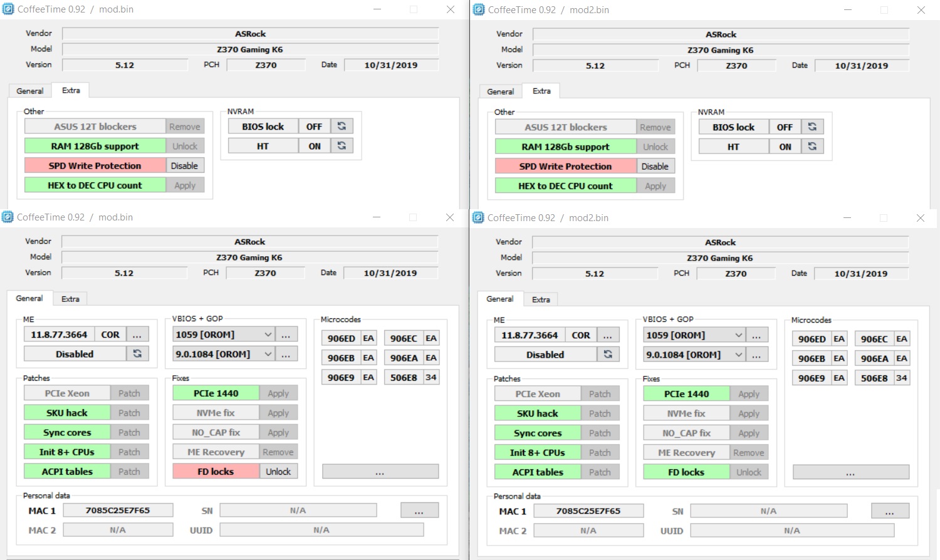Image resolution: width=940 pixels, height=560 pixels.
Task: Click HT refresh icon in mod2.bin window
Action: click(x=812, y=147)
